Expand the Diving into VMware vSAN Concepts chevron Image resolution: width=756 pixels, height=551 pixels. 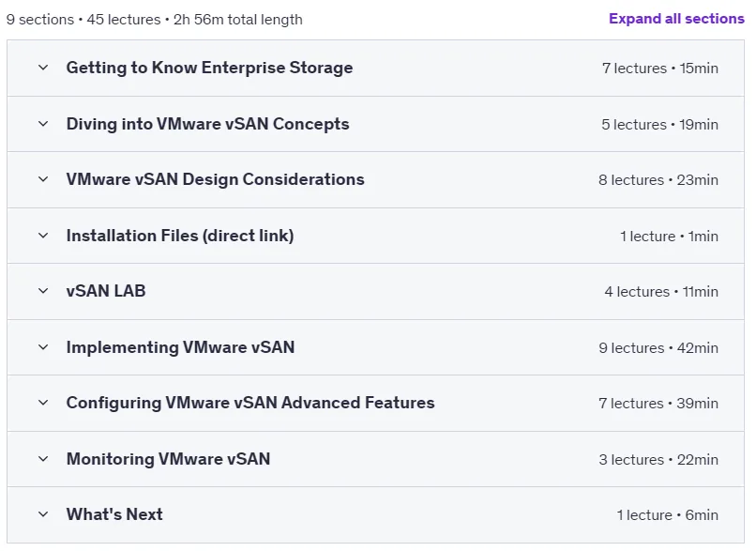43,124
